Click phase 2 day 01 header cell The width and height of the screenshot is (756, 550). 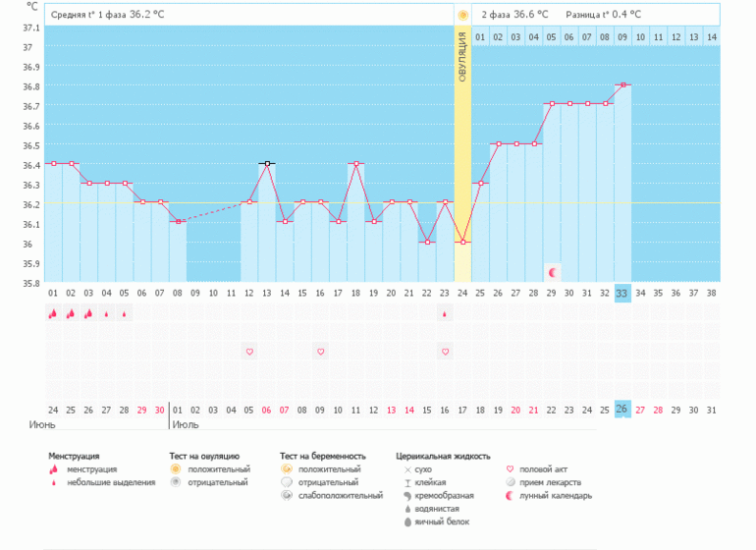480,36
